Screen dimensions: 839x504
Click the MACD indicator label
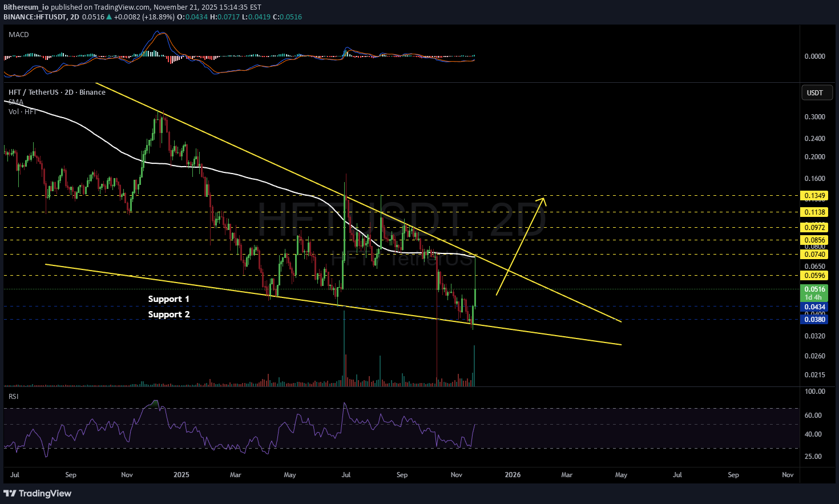[x=19, y=35]
